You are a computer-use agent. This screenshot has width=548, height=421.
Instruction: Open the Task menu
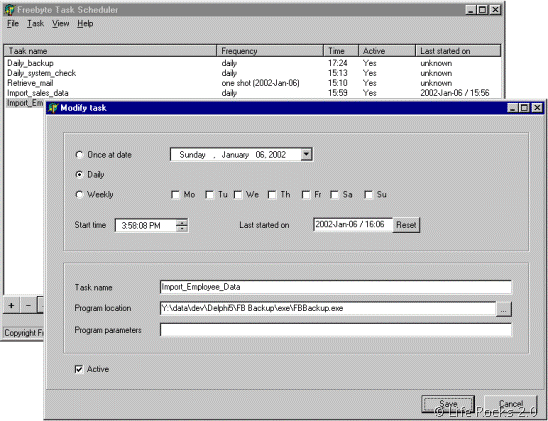(35, 23)
